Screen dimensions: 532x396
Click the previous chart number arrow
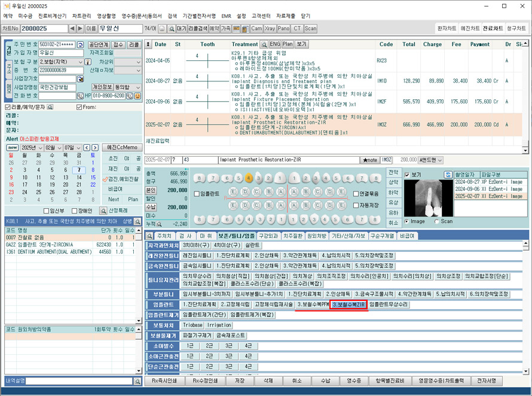72,28
